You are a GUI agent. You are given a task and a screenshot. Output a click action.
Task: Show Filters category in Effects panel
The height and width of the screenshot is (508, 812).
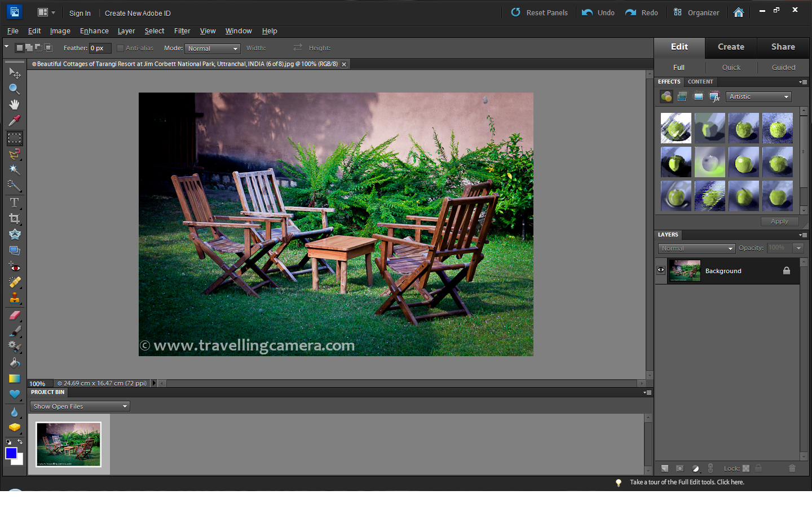pos(667,97)
